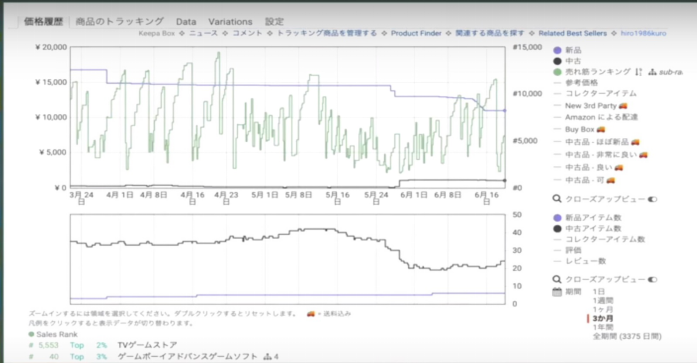The image size is (698, 363).
Task: Click the magnifier icon beside lower クローズアップビュー
Action: [x=557, y=279]
